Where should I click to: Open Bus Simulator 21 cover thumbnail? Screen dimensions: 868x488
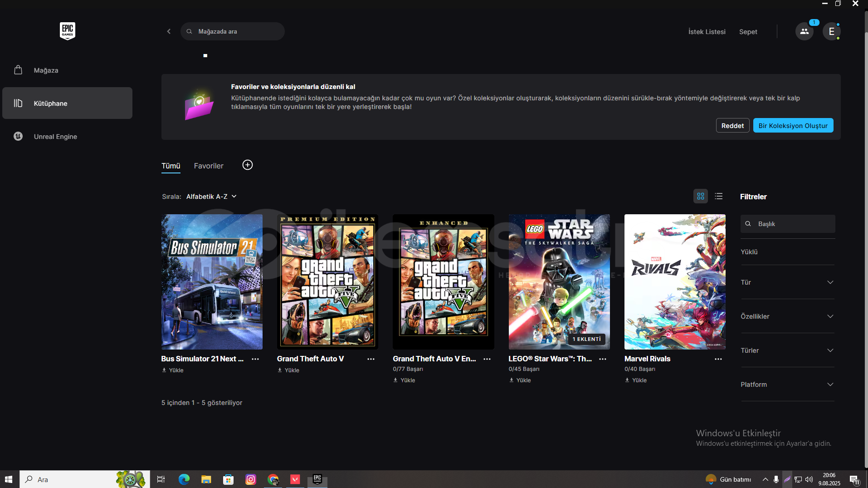(x=212, y=282)
